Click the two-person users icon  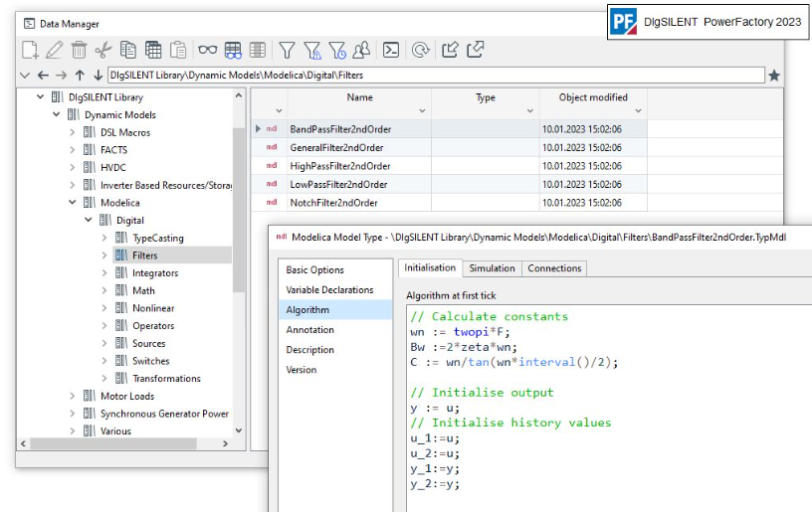click(x=361, y=50)
